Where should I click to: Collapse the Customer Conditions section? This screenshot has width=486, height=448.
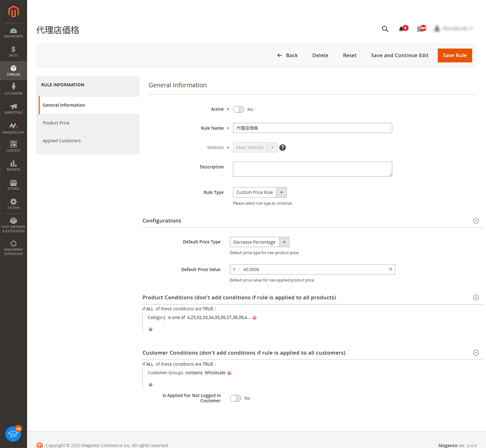point(476,353)
